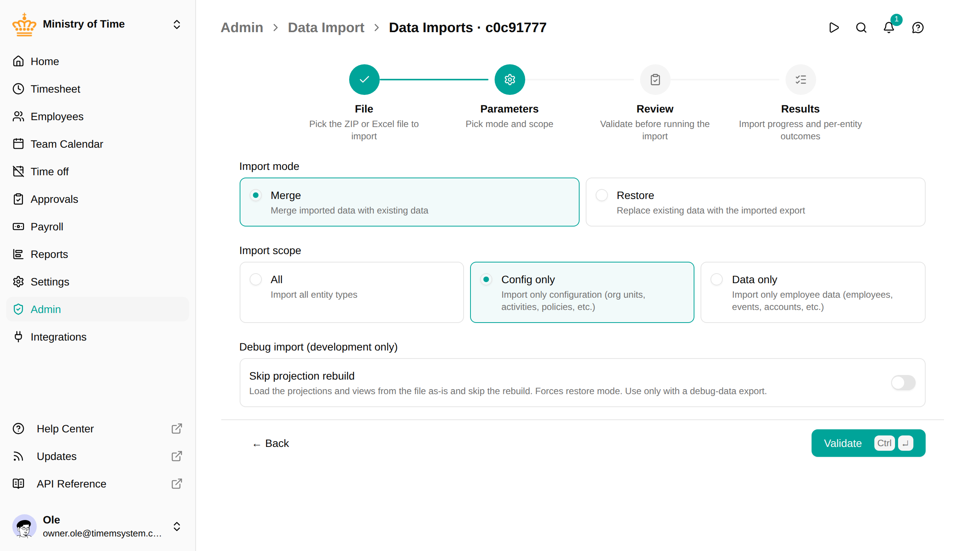This screenshot has width=980, height=551.
Task: Click the completed File step icon
Action: tap(364, 80)
